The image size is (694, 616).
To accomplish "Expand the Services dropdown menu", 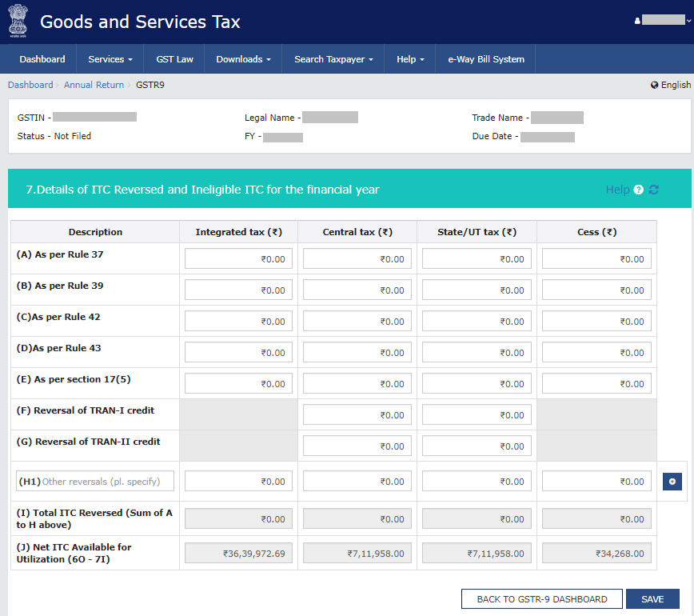I will point(110,59).
